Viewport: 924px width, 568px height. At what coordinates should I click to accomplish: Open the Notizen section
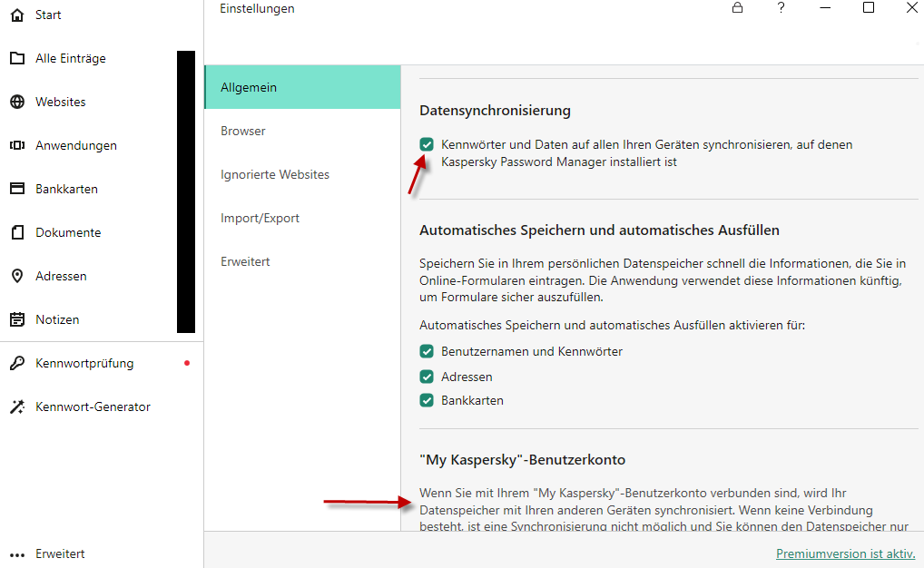(57, 319)
